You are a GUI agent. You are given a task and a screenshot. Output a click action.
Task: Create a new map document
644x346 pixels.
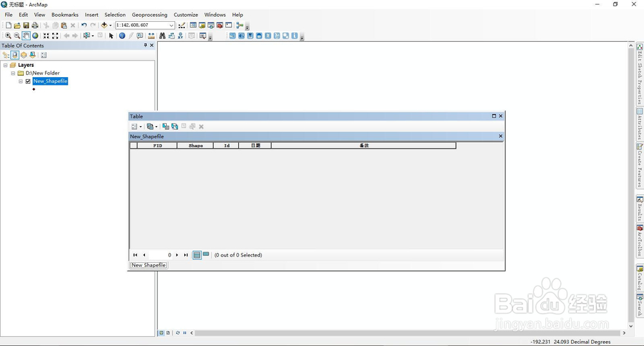[x=8, y=26]
